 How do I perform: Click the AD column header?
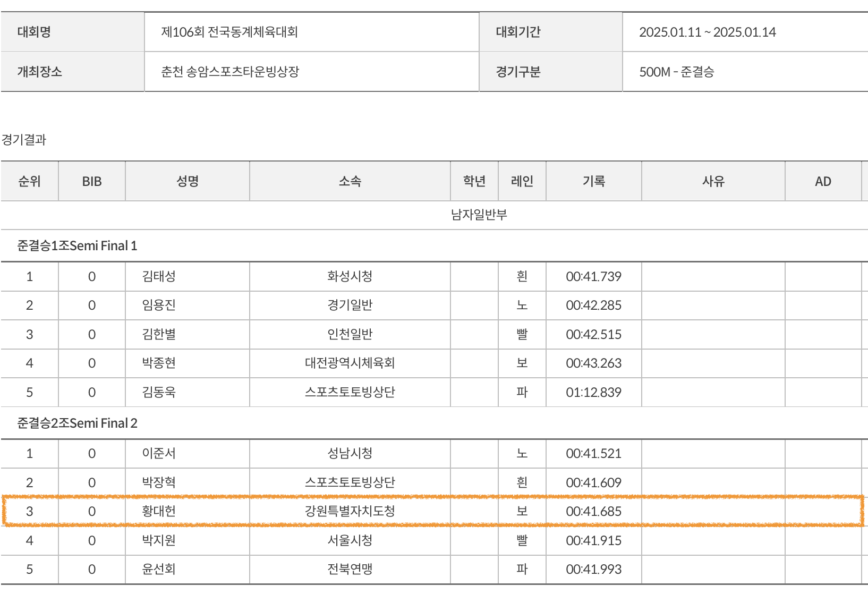click(822, 181)
